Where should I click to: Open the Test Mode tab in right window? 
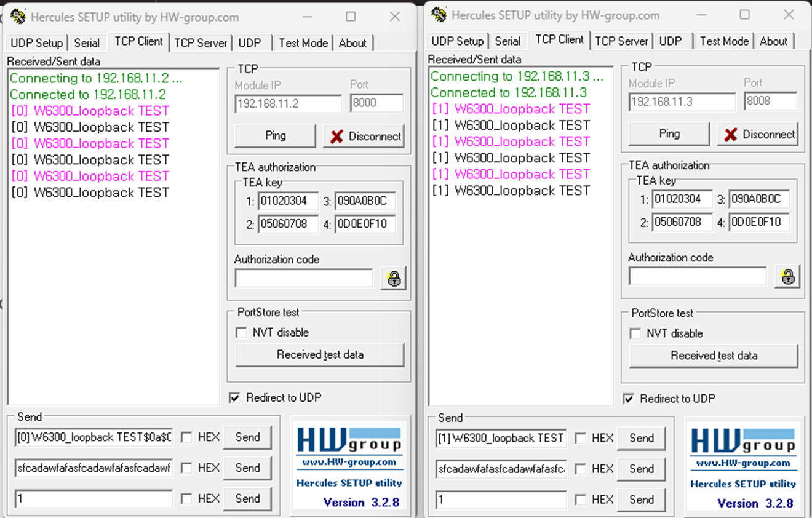coord(724,41)
